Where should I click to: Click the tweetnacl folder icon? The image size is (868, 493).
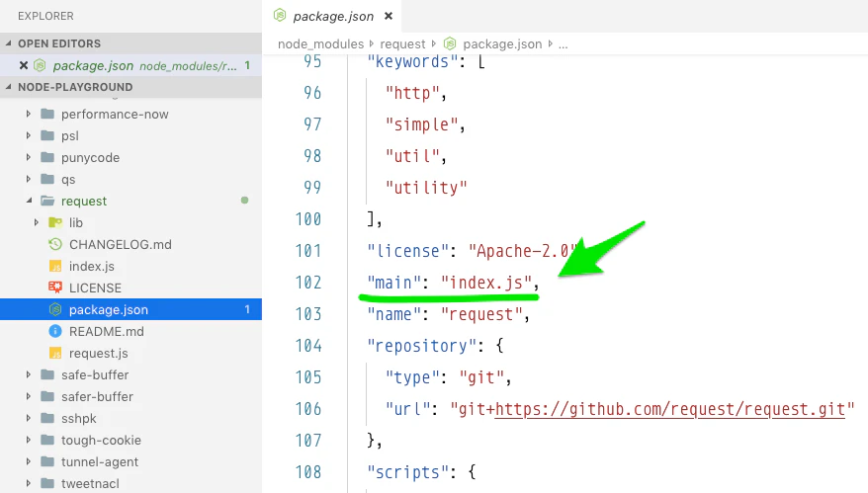tap(47, 483)
